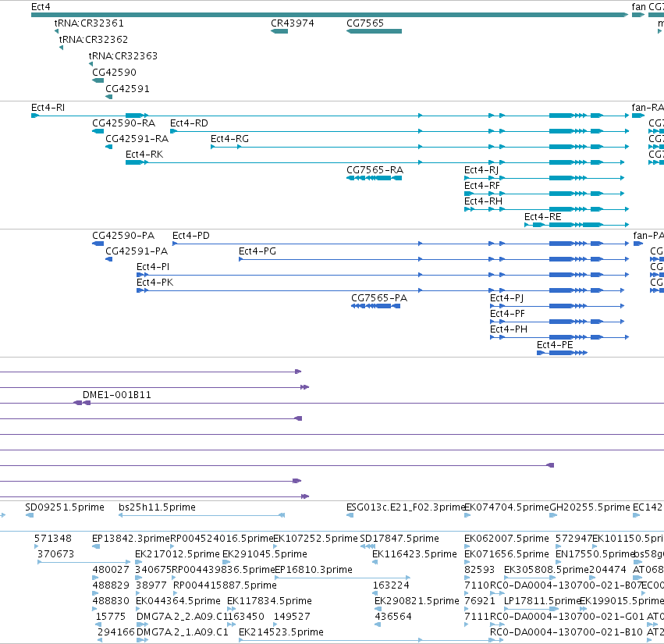Screen dimensions: 664x644
Task: Select the CG7565-RA transcript
Action: point(374,178)
